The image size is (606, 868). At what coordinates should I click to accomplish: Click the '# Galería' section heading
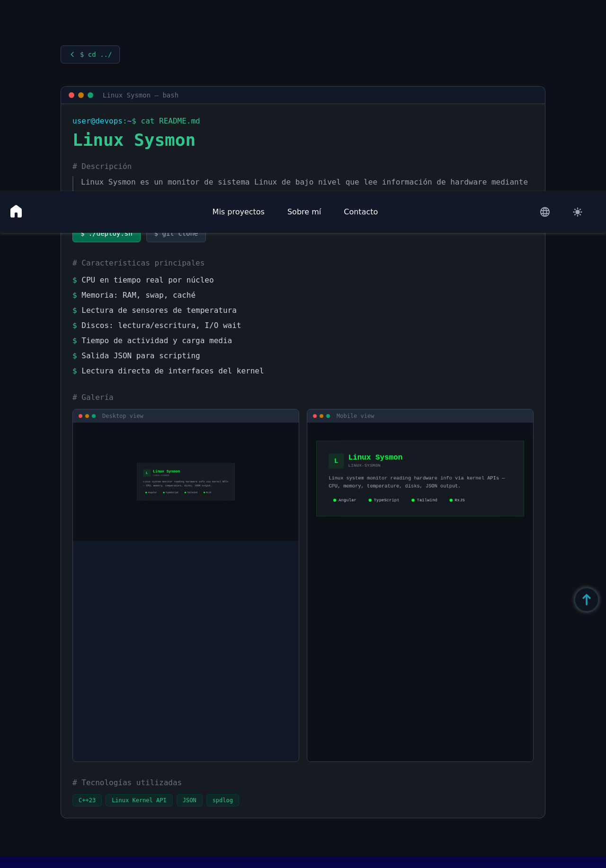tap(93, 398)
